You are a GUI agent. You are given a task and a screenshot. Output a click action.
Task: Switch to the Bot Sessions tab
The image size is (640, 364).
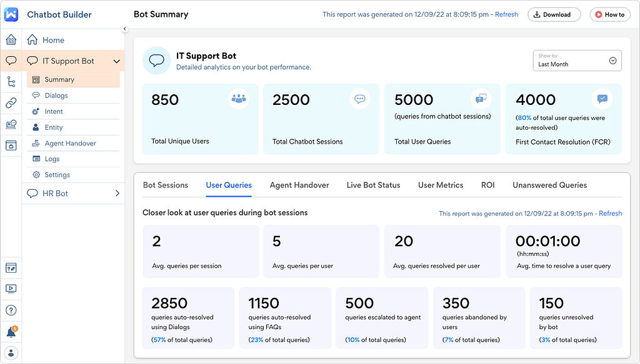166,185
